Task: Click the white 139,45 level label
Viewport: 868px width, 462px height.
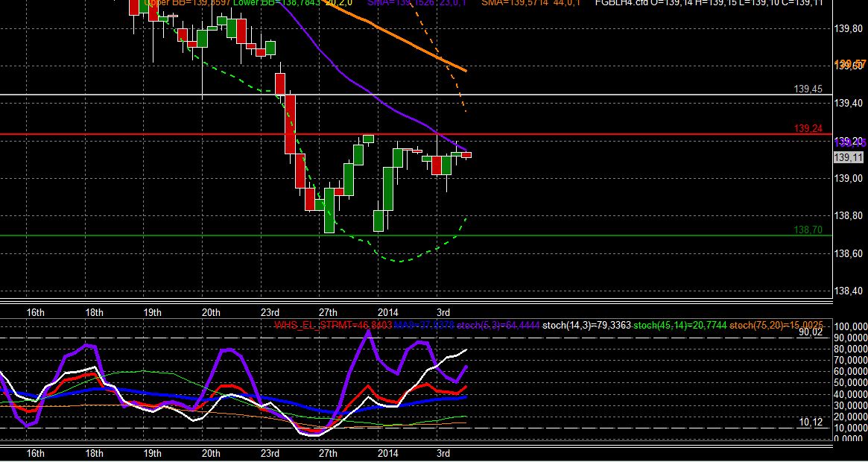Action: tap(808, 89)
